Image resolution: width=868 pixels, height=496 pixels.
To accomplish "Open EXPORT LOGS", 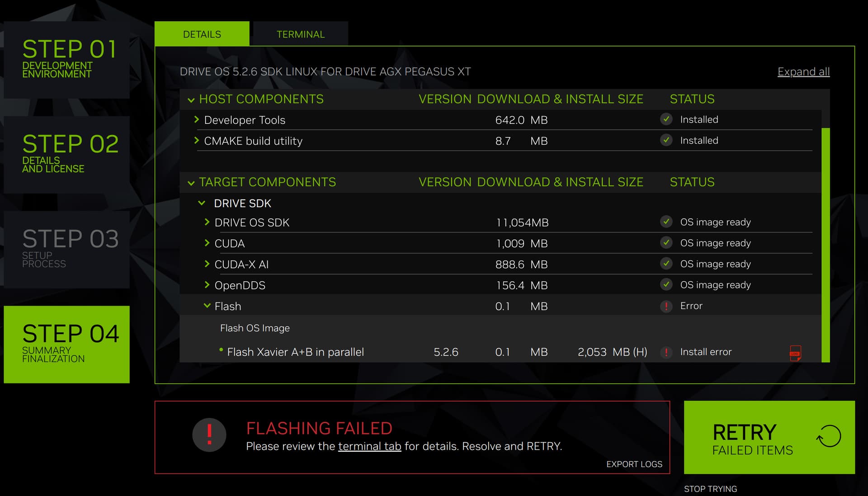I will click(x=634, y=464).
